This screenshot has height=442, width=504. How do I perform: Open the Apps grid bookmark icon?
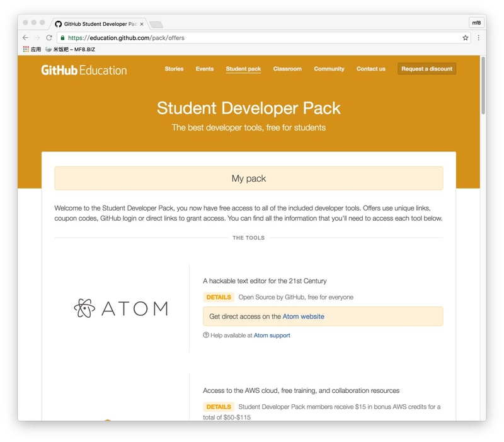click(26, 49)
